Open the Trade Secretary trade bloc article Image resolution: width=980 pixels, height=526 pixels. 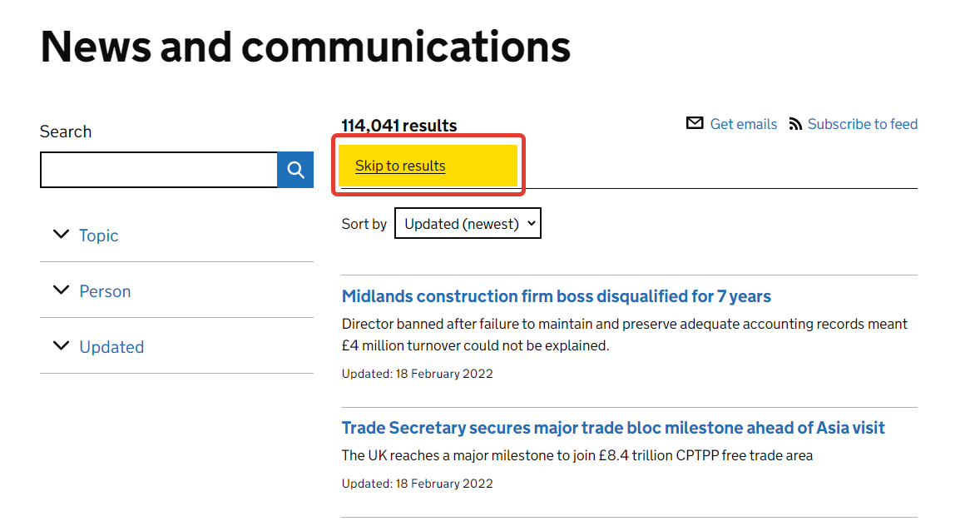(613, 428)
